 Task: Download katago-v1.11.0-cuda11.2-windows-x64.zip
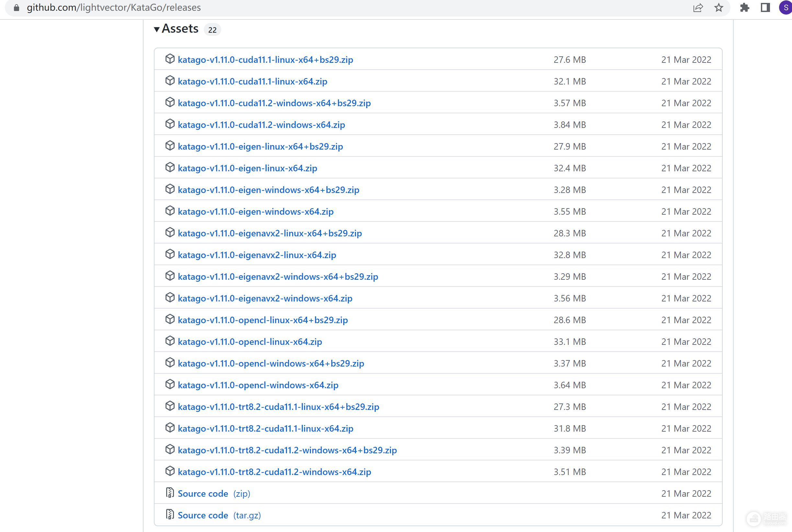[x=261, y=125]
